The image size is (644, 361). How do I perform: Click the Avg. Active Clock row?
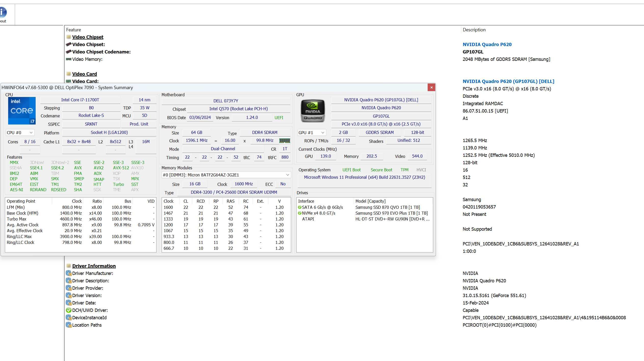(80, 225)
